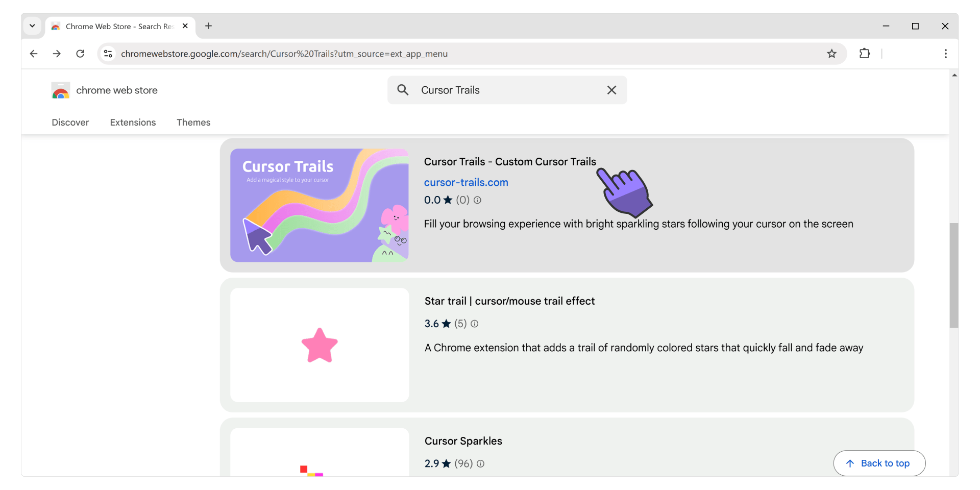Switch to the Extensions tab
This screenshot has height=490, width=980.
(x=133, y=122)
